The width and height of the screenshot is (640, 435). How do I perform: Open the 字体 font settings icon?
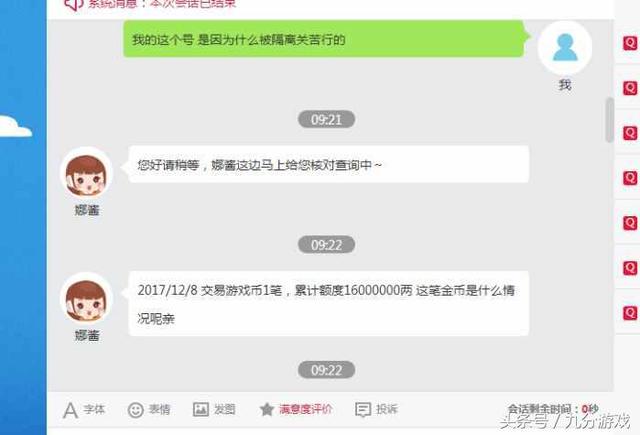tap(71, 410)
